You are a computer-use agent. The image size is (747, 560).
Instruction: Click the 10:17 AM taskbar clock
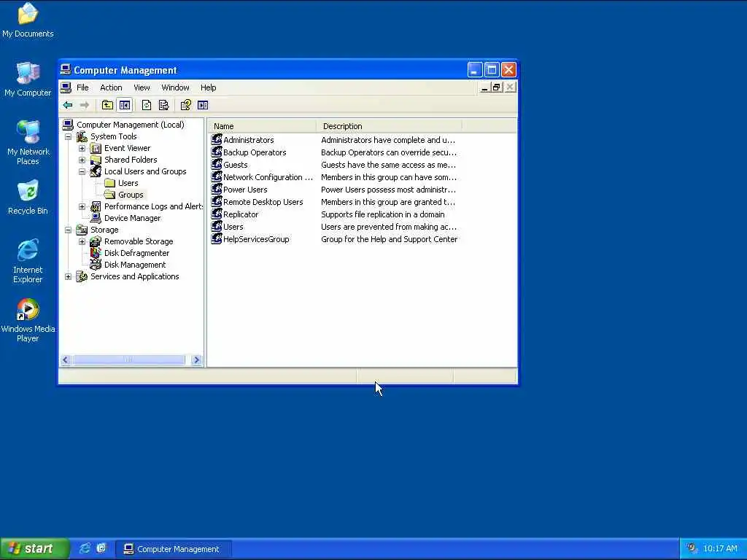pyautogui.click(x=720, y=549)
